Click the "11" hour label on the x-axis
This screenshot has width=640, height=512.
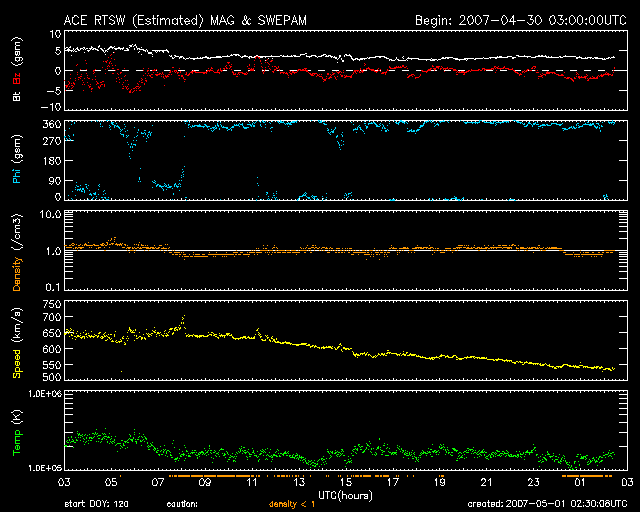tap(252, 483)
